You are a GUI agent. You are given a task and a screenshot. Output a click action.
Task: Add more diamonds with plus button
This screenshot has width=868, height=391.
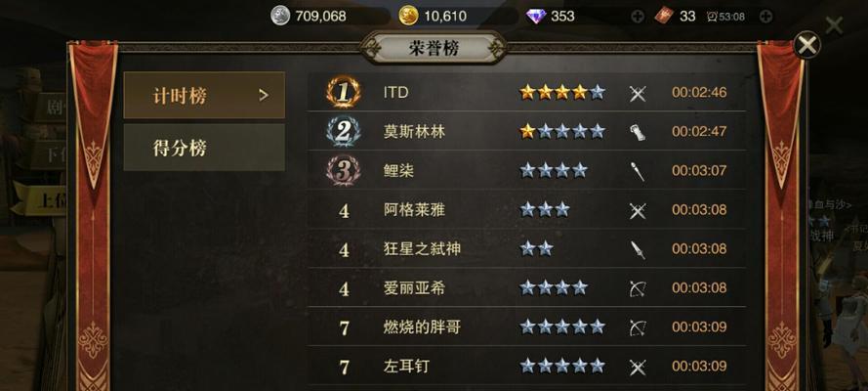tap(638, 17)
